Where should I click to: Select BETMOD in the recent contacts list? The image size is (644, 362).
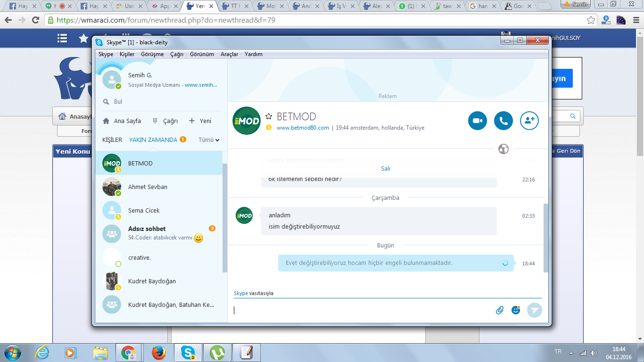click(x=159, y=163)
